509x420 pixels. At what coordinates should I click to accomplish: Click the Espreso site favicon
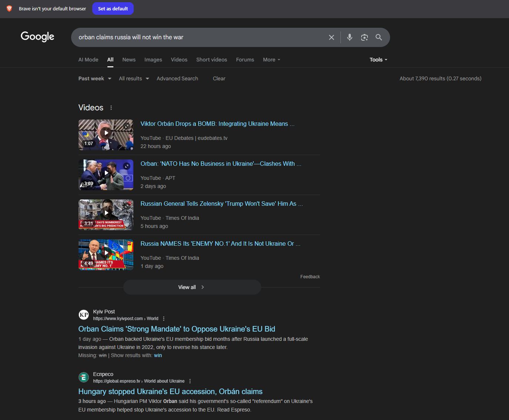84,377
